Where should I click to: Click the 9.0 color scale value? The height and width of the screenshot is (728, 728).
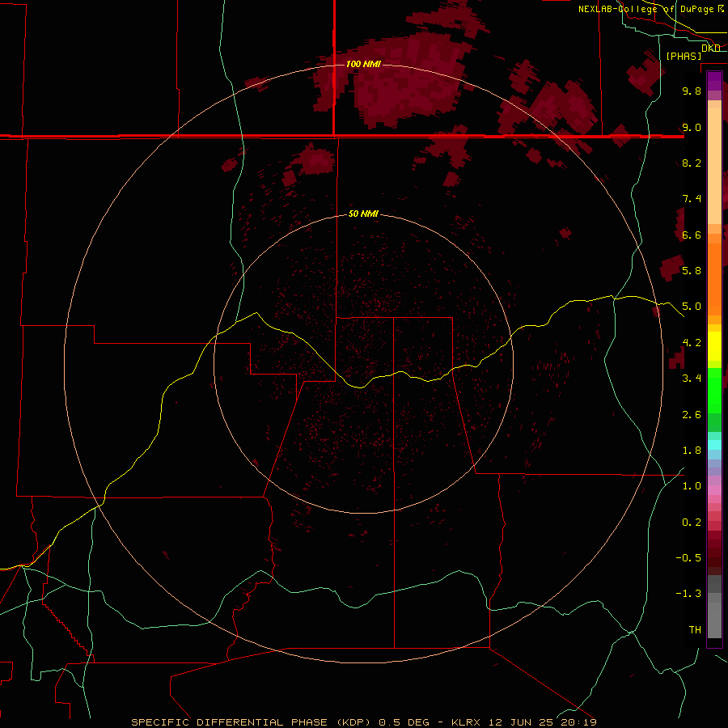tap(692, 127)
